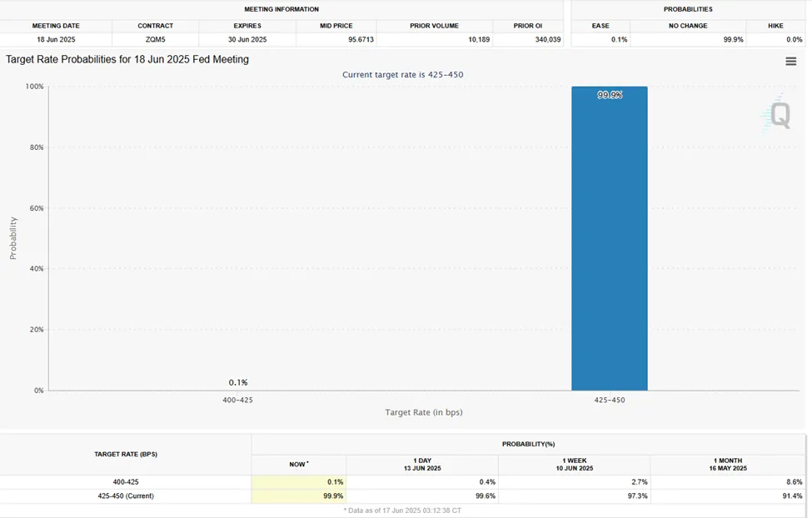This screenshot has width=812, height=518.
Task: Click the Probability y-axis title
Action: click(13, 238)
